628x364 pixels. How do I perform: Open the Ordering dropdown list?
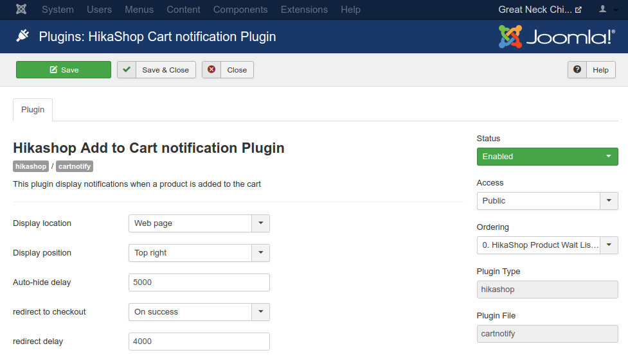click(547, 245)
